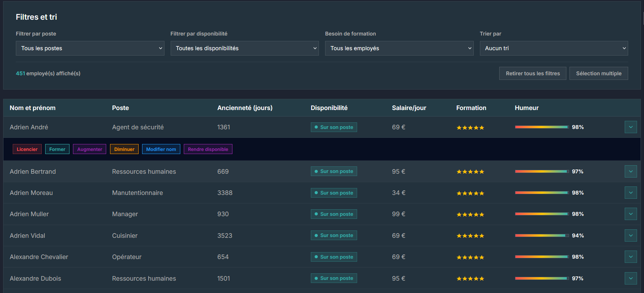This screenshot has height=293, width=644.
Task: Click the red 'Licencier' button
Action: (27, 149)
